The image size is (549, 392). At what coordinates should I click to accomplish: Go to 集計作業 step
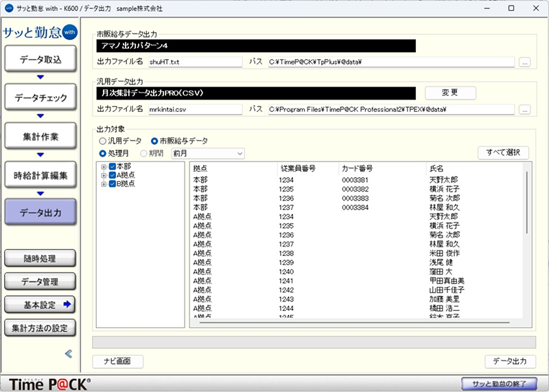[40, 136]
